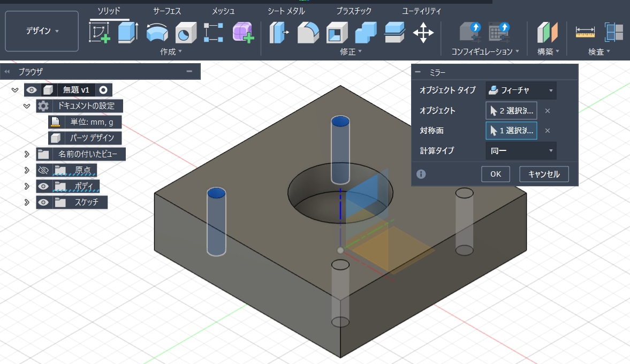Open the 構築 menu dropdown

point(548,51)
